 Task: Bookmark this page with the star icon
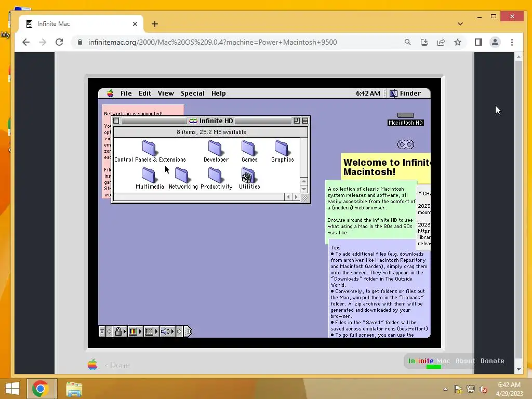(x=458, y=42)
